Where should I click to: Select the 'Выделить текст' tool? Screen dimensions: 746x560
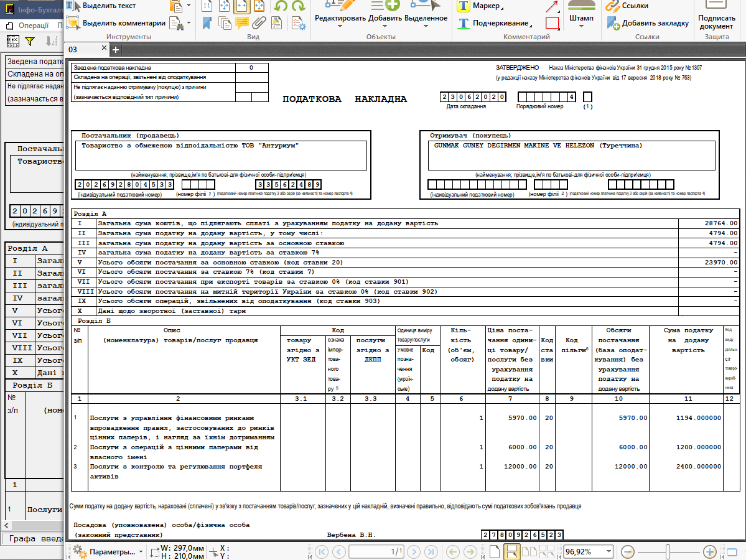101,6
